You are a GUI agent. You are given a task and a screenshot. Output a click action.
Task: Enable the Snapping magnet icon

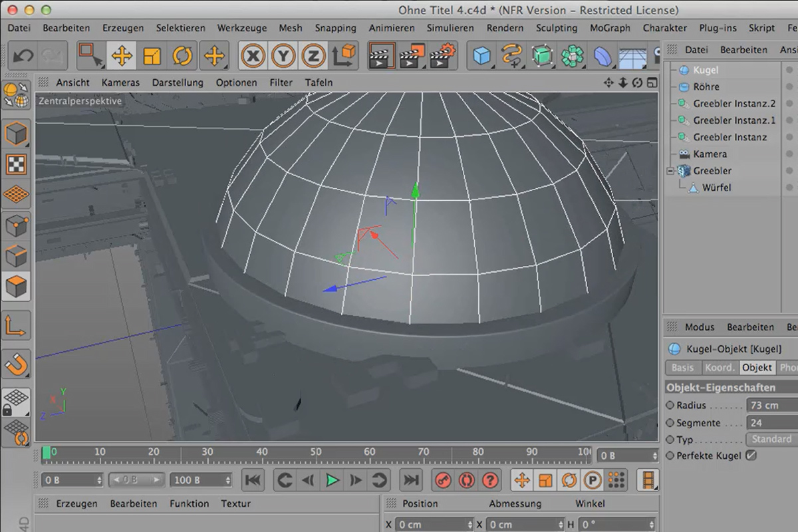tap(16, 364)
